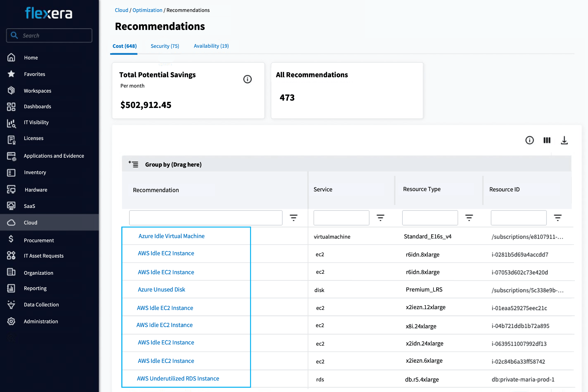Switch to the Security (75) tab
This screenshot has width=588, height=392.
point(165,46)
